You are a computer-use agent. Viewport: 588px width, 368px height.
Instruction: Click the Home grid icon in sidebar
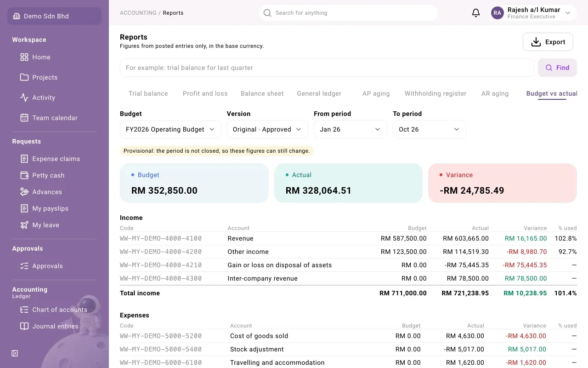click(x=24, y=57)
